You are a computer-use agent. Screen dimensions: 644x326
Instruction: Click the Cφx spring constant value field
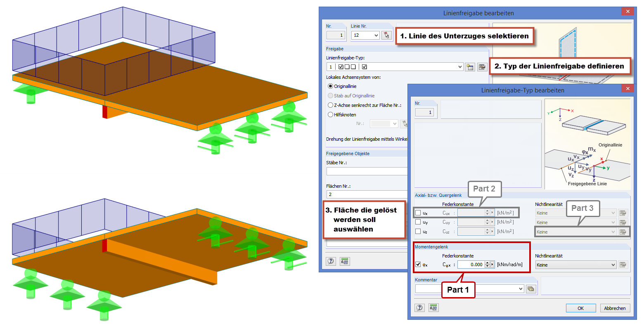(471, 265)
